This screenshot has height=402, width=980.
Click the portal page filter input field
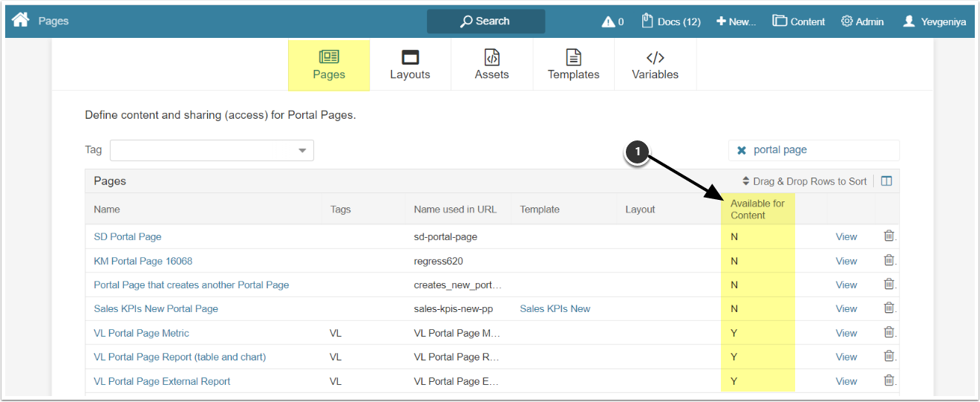tap(820, 150)
